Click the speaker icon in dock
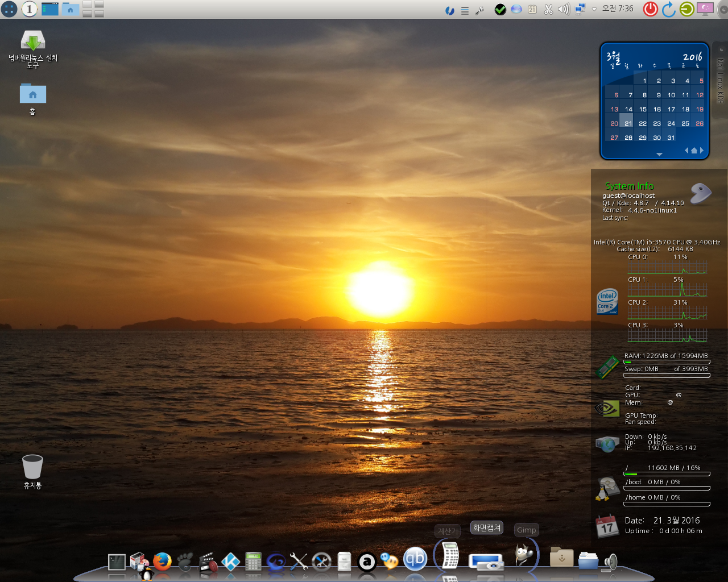 coord(610,562)
